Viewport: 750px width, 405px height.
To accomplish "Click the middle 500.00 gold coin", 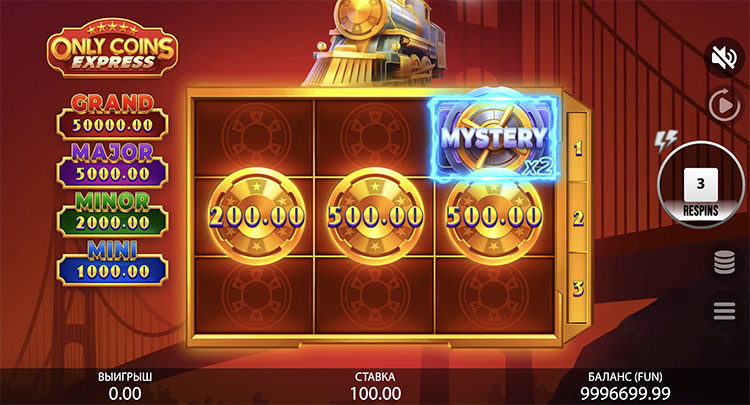I will pos(375,217).
